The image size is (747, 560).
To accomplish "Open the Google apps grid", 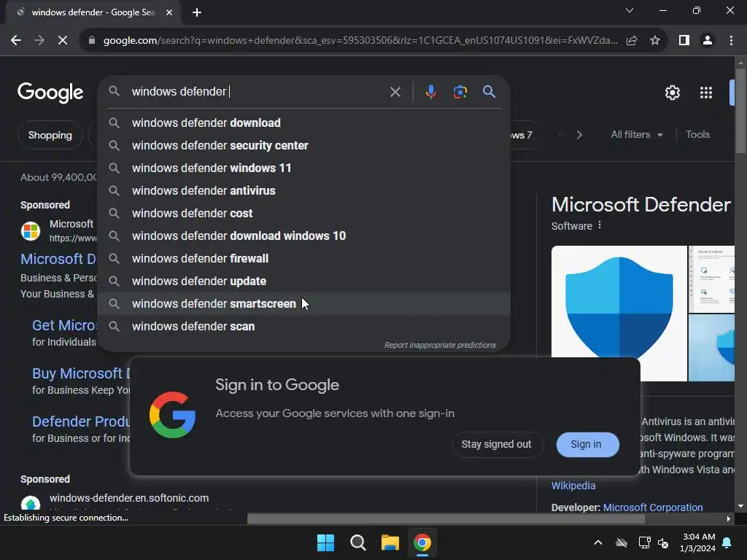I will coord(706,93).
